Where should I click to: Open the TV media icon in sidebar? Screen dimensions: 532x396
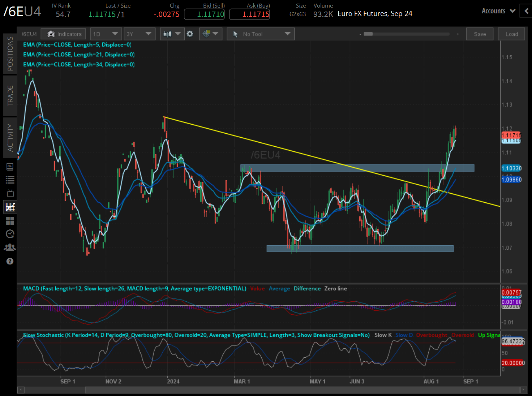tap(10, 193)
